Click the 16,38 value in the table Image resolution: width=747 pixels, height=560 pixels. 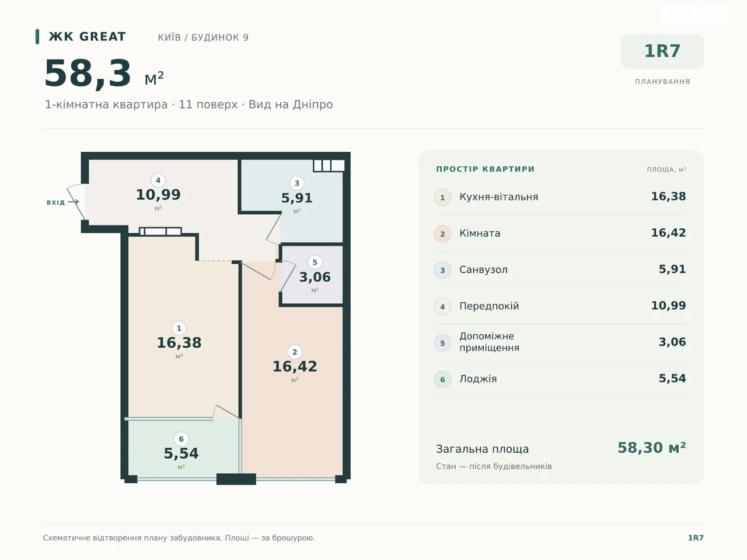[669, 197]
